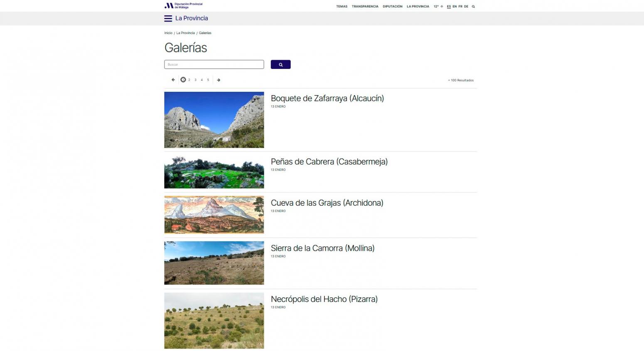Go to next page with right arrow
644x351 pixels.
click(x=219, y=80)
